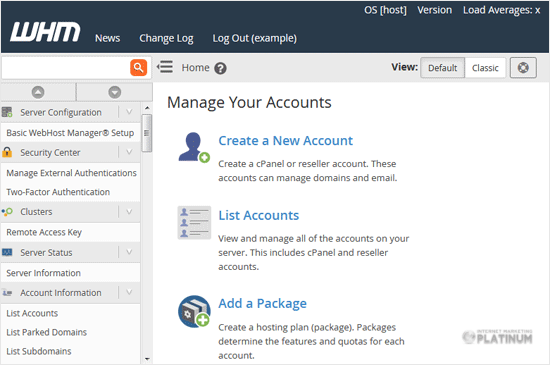The height and width of the screenshot is (365, 550).
Task: Switch view to Default
Action: click(443, 68)
